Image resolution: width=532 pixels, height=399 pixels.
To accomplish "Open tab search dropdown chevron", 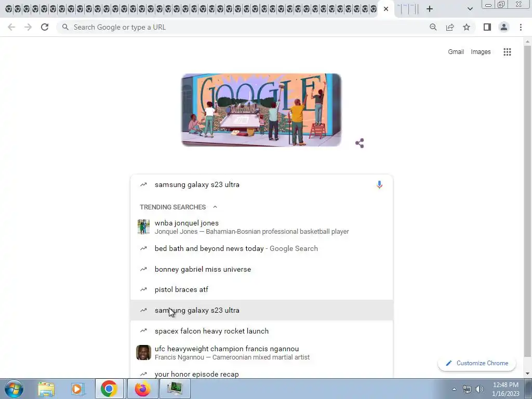I will tap(470, 9).
